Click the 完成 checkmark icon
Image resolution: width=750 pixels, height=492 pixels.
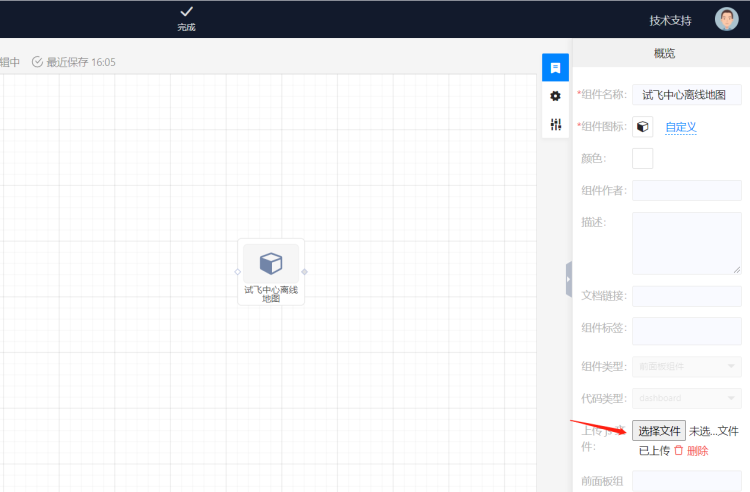click(186, 11)
